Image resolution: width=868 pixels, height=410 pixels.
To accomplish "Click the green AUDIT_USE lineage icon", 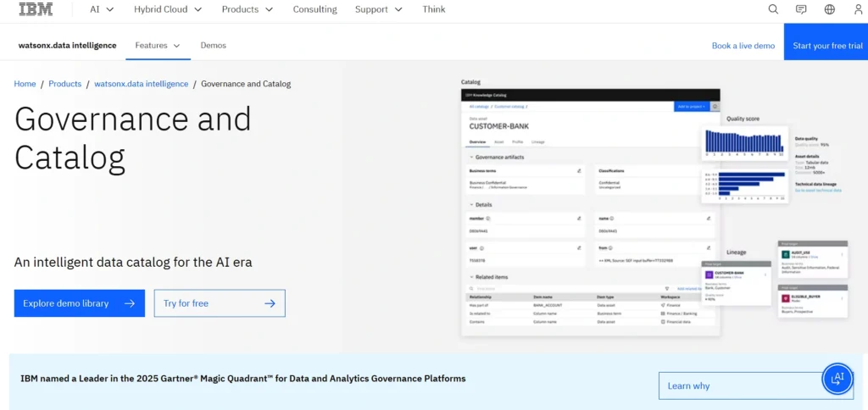I will tap(785, 254).
